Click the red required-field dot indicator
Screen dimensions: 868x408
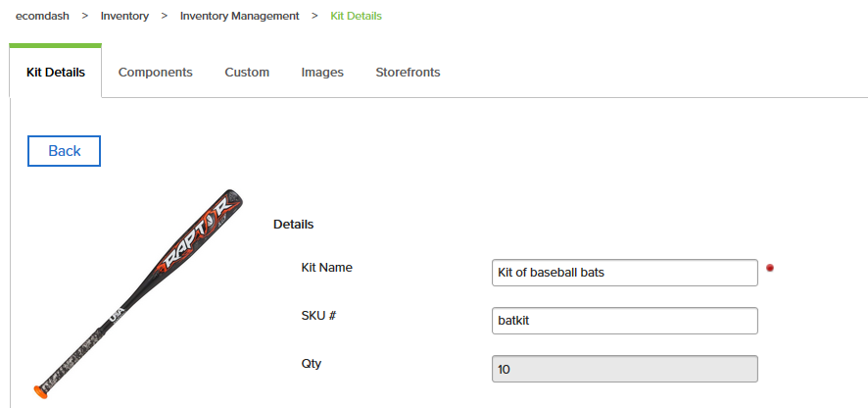click(x=769, y=268)
